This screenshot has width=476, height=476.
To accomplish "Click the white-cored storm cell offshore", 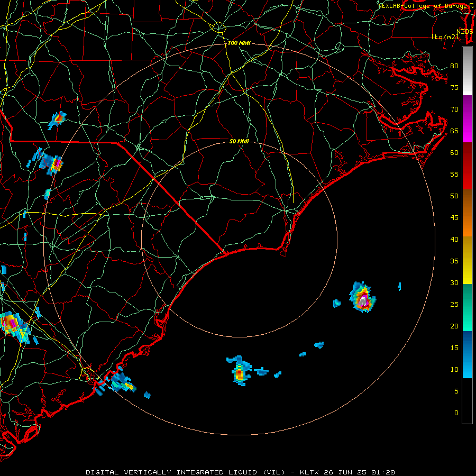I will click(x=362, y=297).
